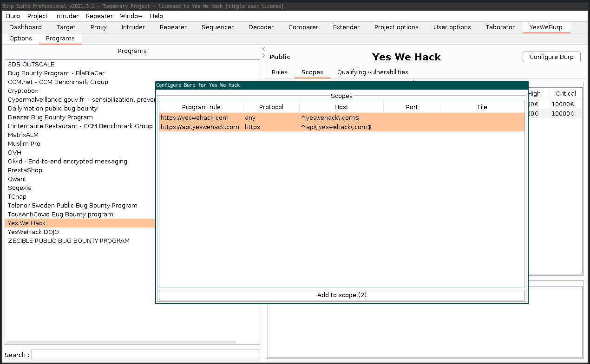
Task: Sort by Protocol column header
Action: [x=271, y=107]
